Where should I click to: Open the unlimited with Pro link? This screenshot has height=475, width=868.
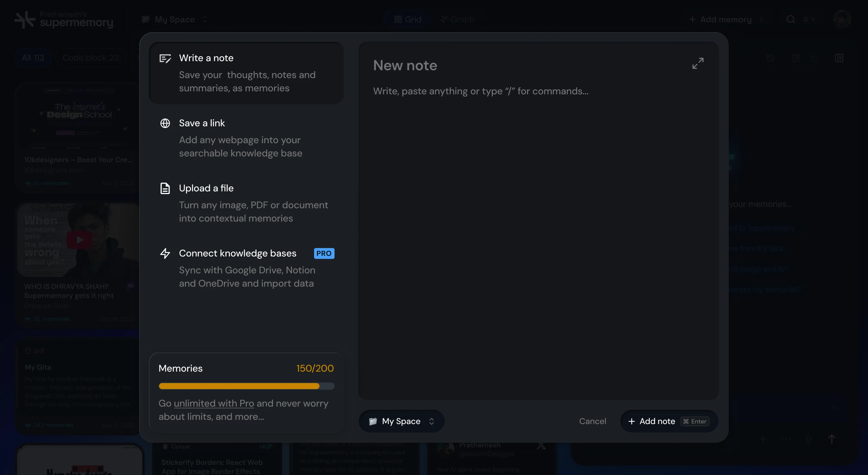tap(214, 403)
